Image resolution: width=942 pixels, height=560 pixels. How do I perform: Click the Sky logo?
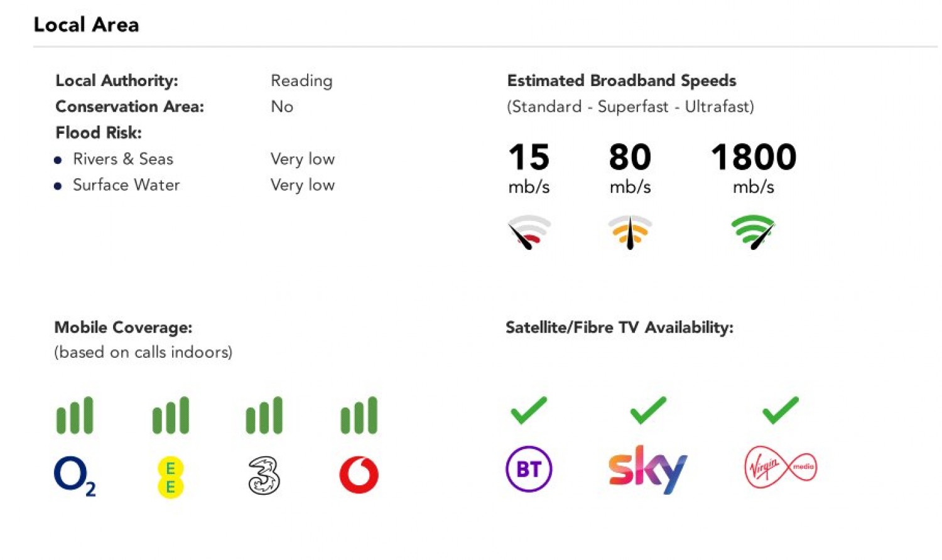(647, 469)
